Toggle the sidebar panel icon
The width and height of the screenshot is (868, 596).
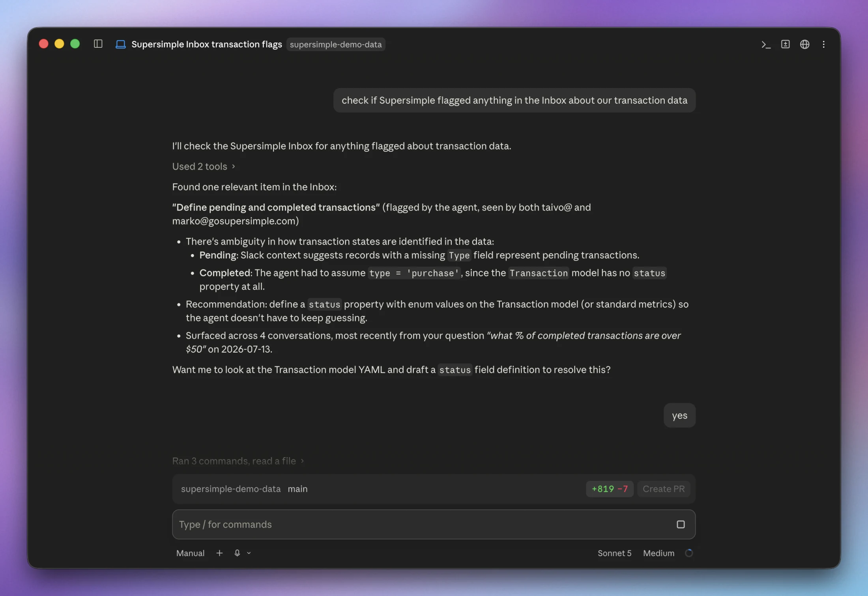click(x=98, y=44)
